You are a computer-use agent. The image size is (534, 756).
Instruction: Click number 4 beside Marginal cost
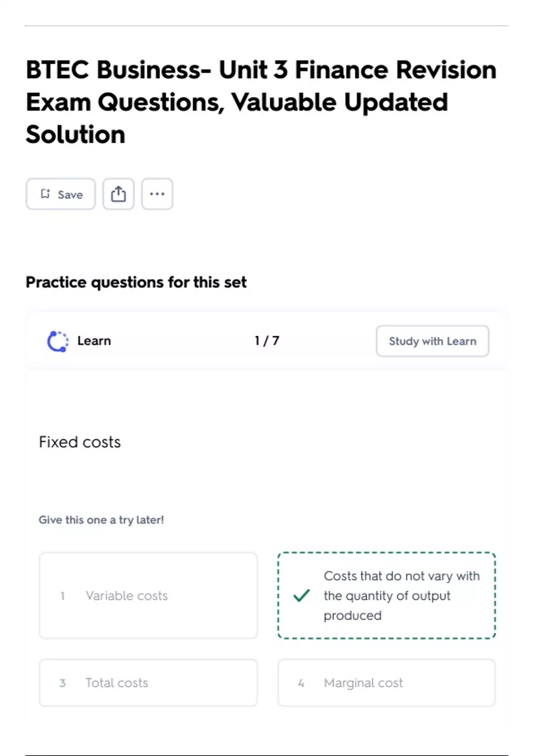pyautogui.click(x=301, y=683)
